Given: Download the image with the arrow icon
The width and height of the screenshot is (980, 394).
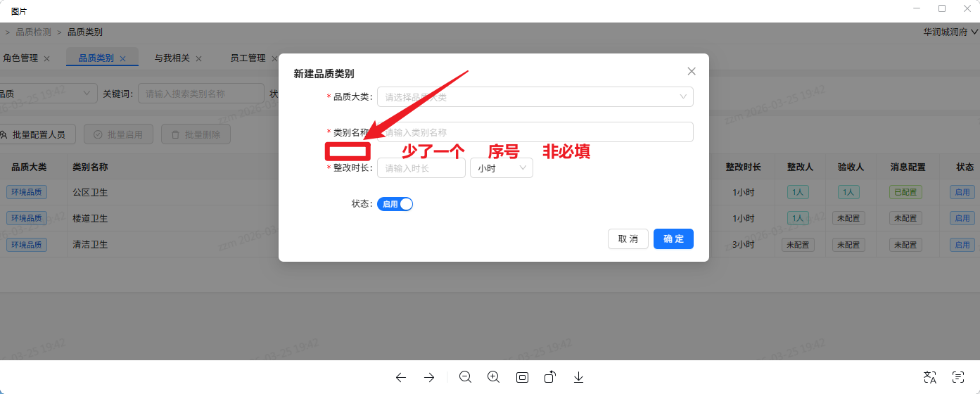Looking at the screenshot, I should (x=578, y=377).
